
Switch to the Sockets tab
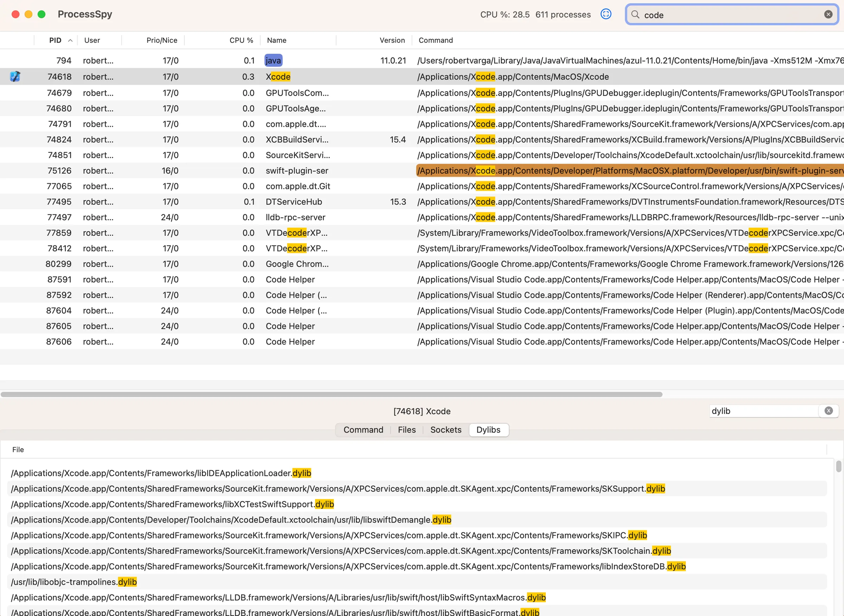(446, 429)
